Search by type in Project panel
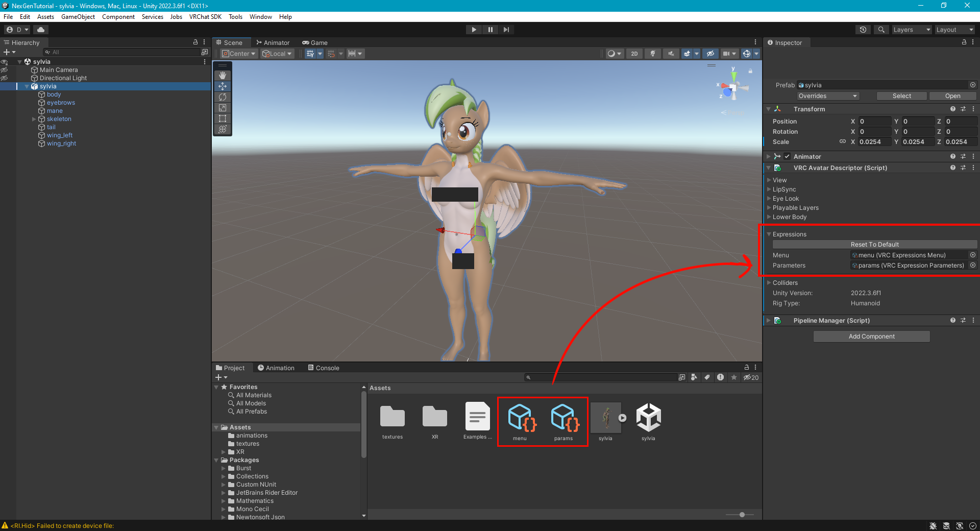Image resolution: width=980 pixels, height=531 pixels. (694, 377)
